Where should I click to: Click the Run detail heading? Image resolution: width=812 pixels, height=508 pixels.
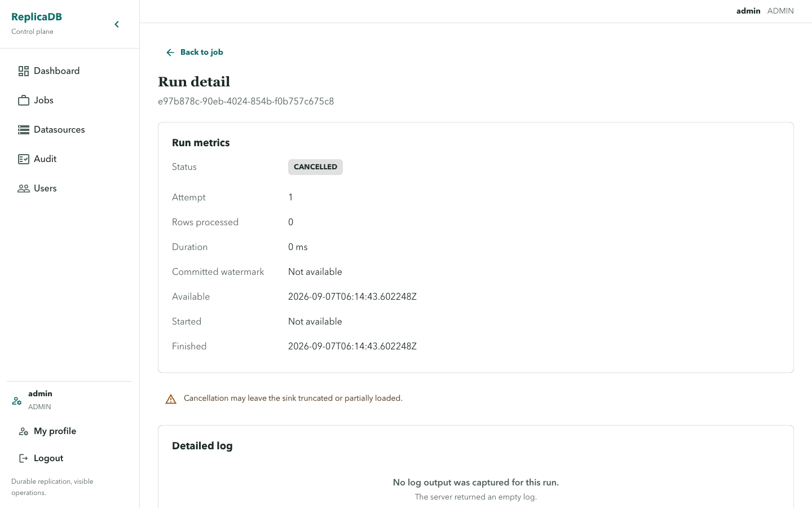pos(194,82)
